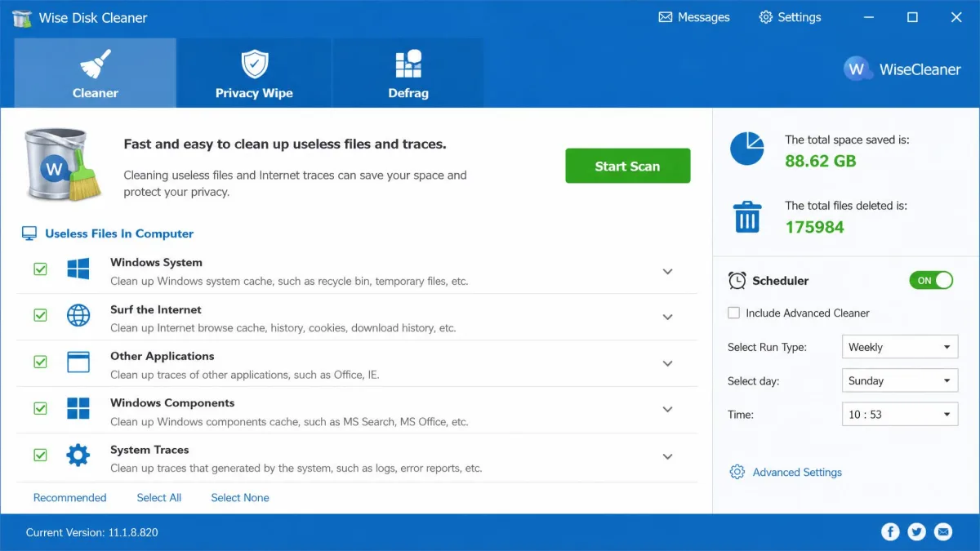This screenshot has height=551, width=980.
Task: Click the Scheduler alarm clock icon
Action: (x=737, y=280)
